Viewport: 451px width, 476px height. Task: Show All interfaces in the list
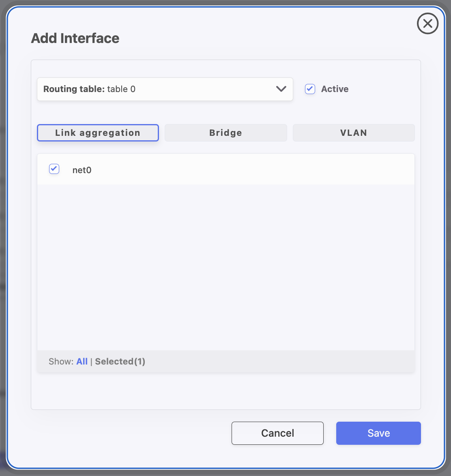82,362
